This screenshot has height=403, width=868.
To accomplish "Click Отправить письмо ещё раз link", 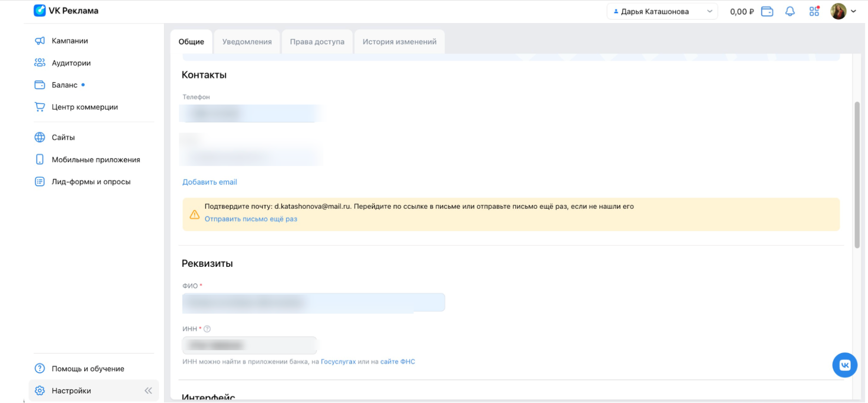I will [x=251, y=219].
